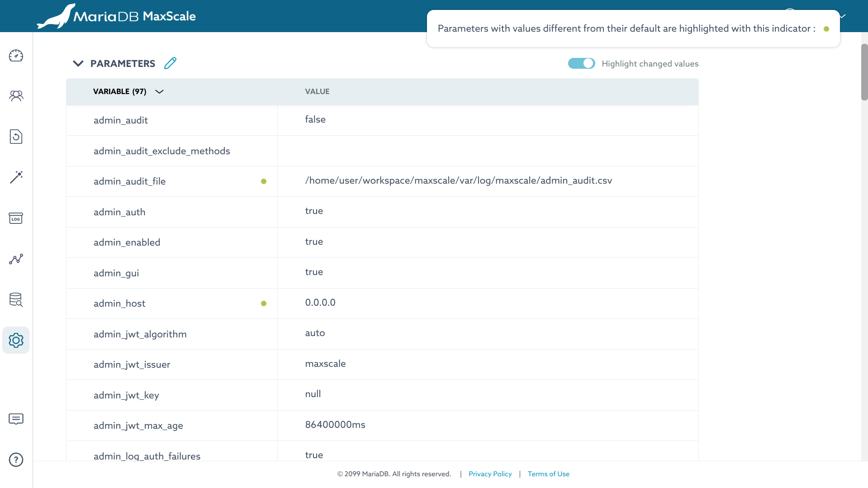Screen dimensions: 868x488
Task: Open the Dashboard gauge icon in sidebar
Action: [16, 56]
